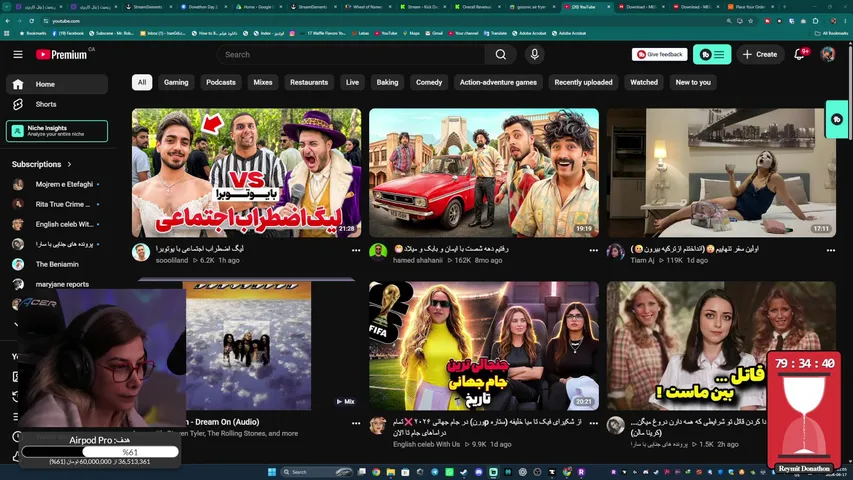Open options for Tiam Aj video

(831, 250)
